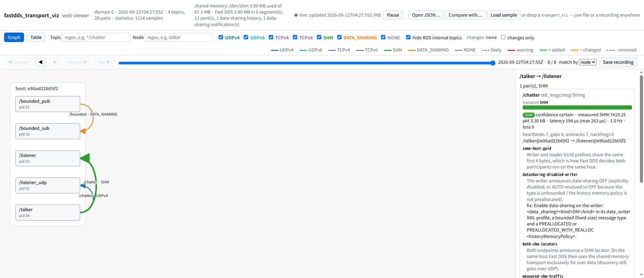The image size is (644, 278).
Task: Click the green SHM badge in details
Action: pyautogui.click(x=528, y=115)
